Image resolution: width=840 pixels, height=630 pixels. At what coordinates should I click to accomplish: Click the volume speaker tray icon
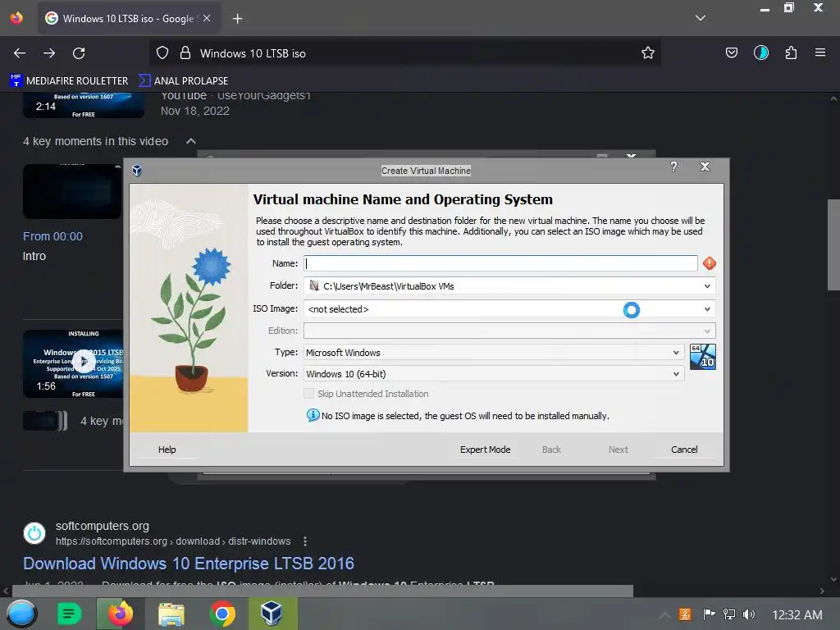[x=749, y=614]
